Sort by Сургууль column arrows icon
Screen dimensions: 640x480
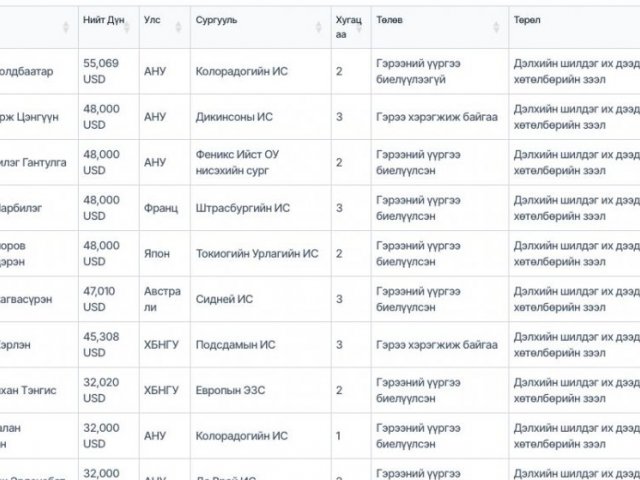(318, 27)
